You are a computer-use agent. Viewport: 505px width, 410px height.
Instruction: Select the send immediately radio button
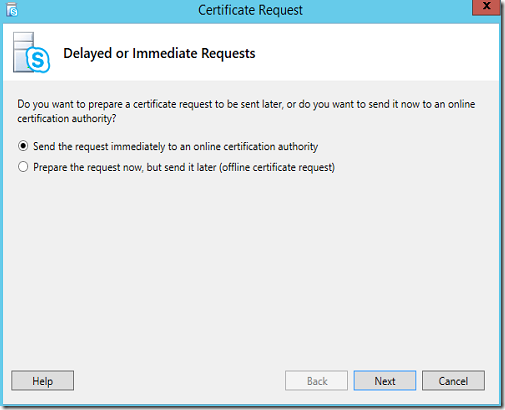click(x=23, y=146)
